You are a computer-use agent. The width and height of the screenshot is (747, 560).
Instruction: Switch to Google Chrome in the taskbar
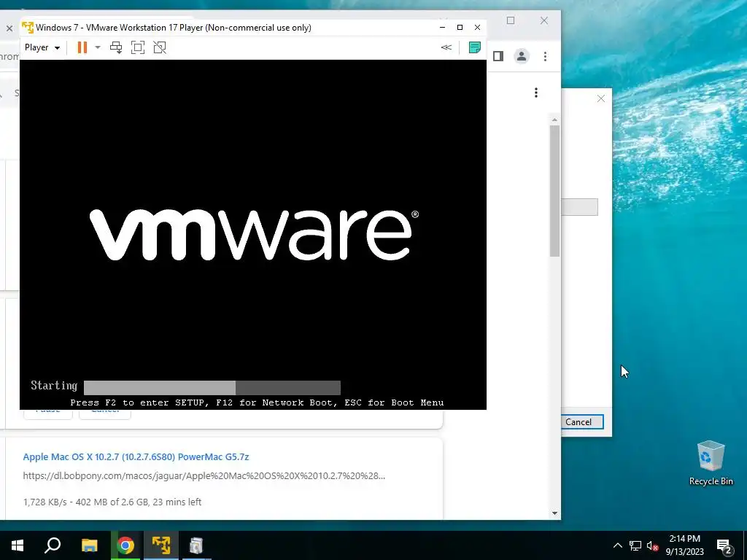point(125,545)
